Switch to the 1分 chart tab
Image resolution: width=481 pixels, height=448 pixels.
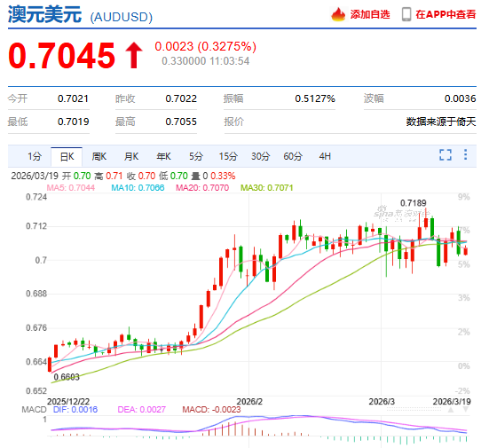35,156
